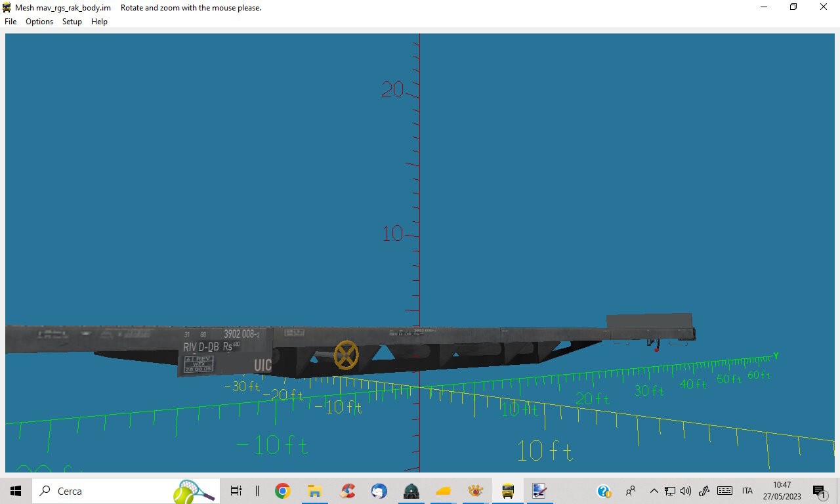Switch to the yellow train mesh viewer taskbar icon
The height and width of the screenshot is (504, 840).
point(508,491)
